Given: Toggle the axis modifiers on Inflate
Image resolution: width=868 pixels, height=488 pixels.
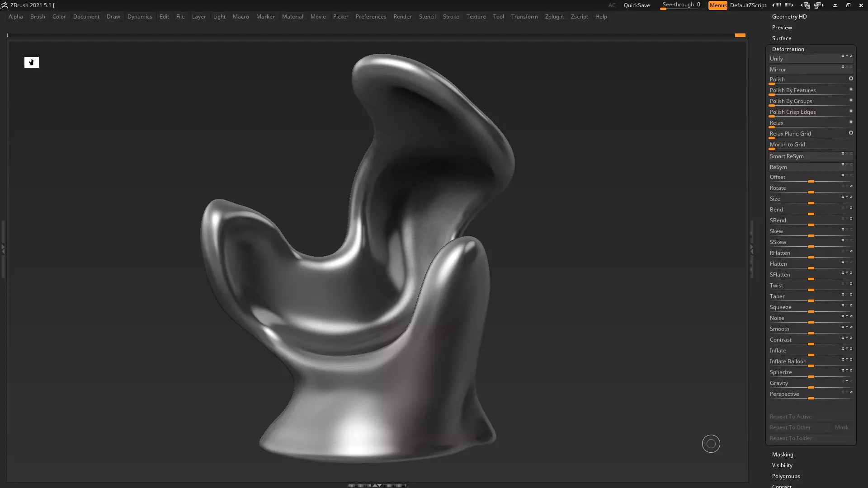Looking at the screenshot, I should 847,349.
